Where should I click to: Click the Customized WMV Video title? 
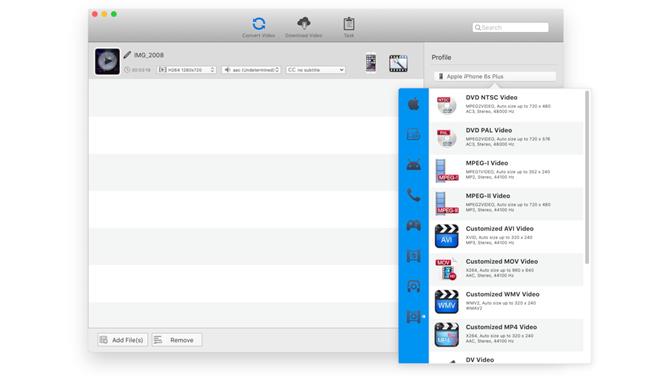pos(502,295)
